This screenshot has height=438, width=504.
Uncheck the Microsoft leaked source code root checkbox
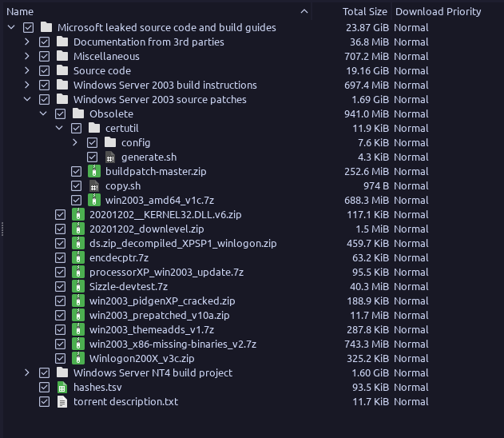point(28,28)
